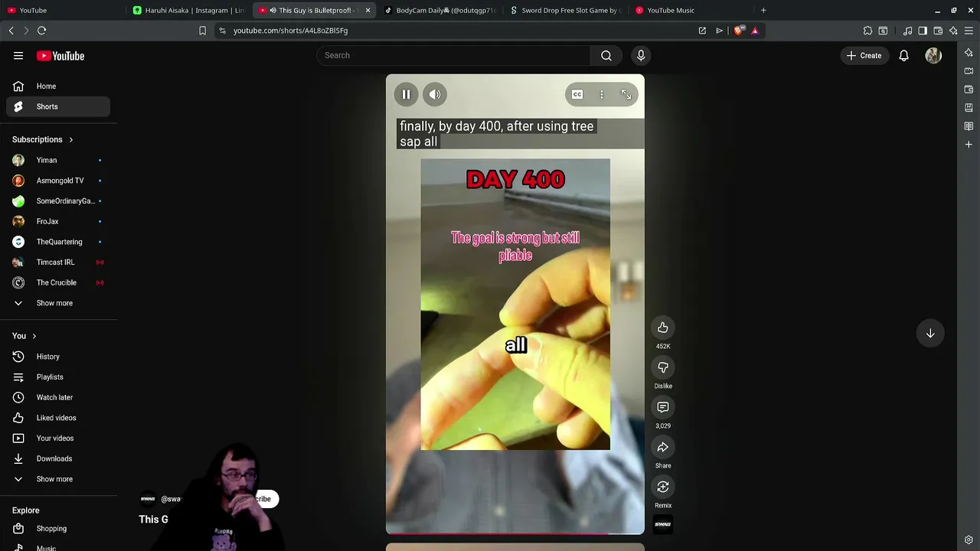Open the SWAG channel sound thumbnail

tap(663, 524)
